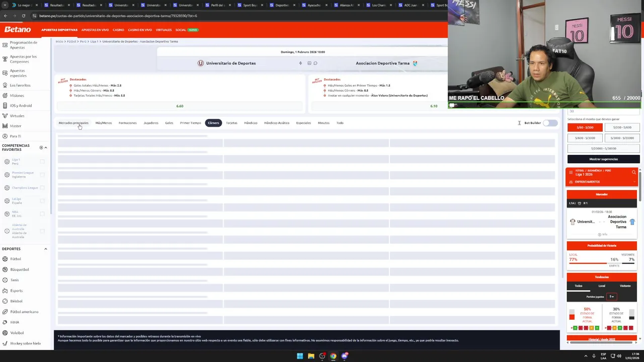Screen dimensions: 644x362
Task: Click the win probability bar
Action: point(602,263)
